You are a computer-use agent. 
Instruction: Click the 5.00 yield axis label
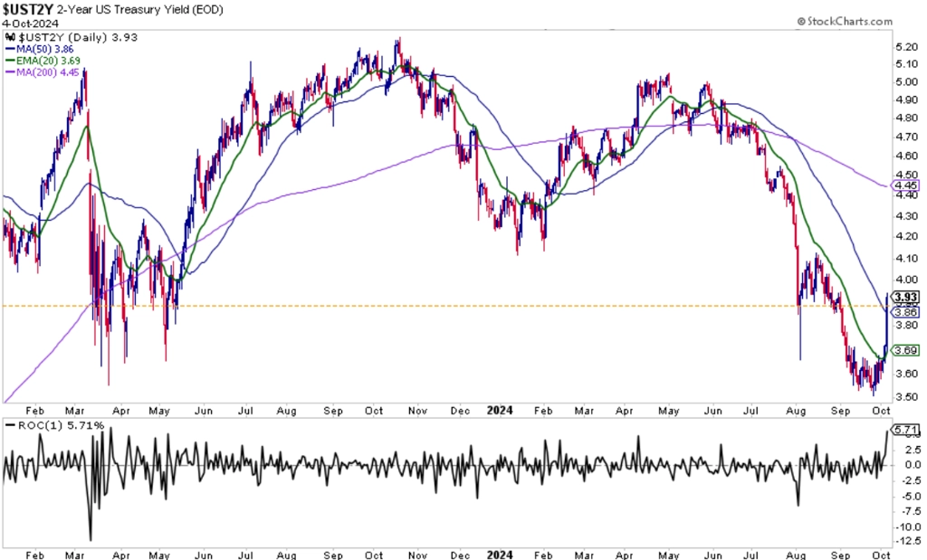(x=906, y=82)
